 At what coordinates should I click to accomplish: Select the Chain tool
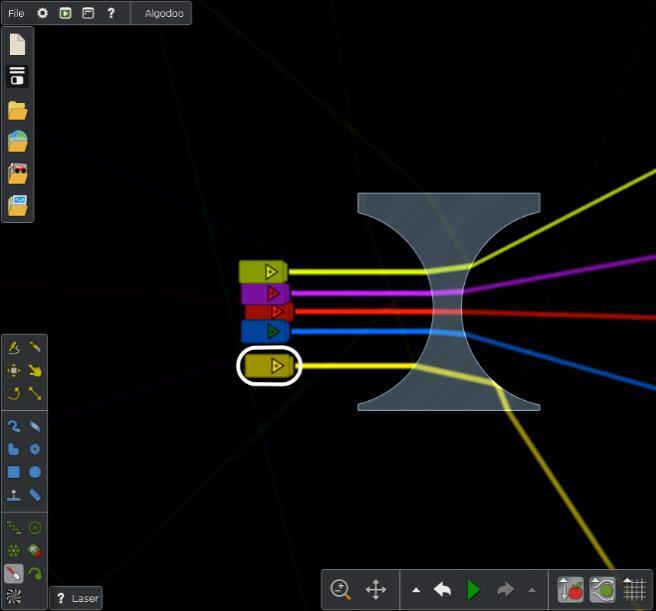[x=35, y=495]
